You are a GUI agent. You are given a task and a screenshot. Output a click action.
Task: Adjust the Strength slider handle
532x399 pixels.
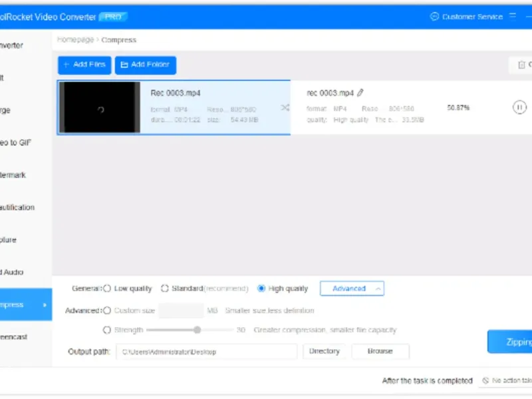click(x=197, y=330)
